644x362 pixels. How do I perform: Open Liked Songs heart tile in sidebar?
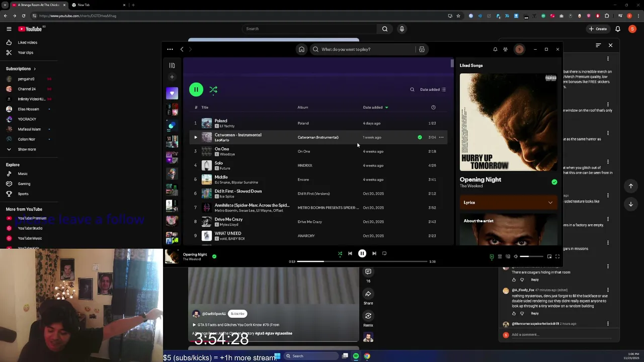pyautogui.click(x=172, y=93)
